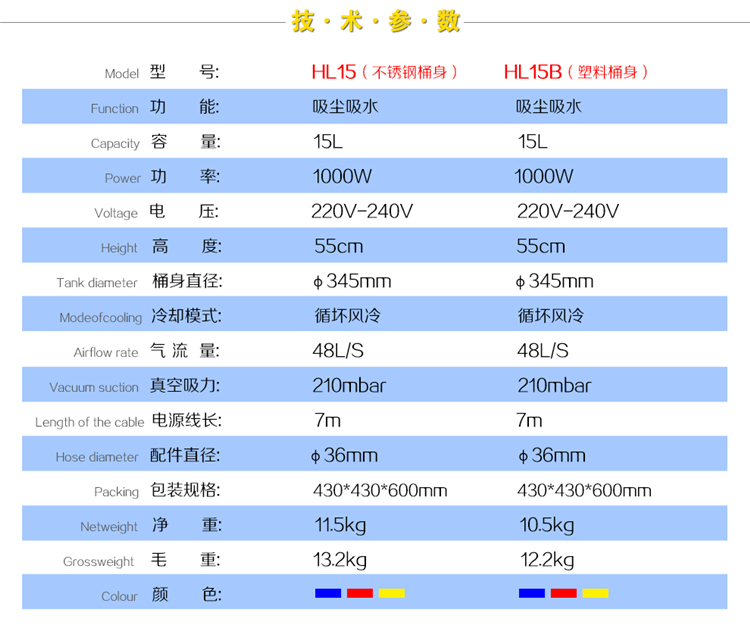Click 吸尘吸水 in the HL15B column

(x=549, y=106)
